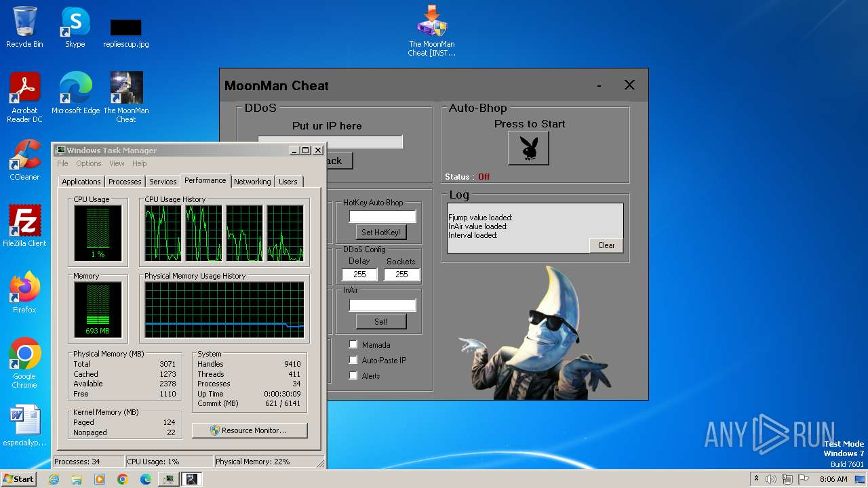Open the FileZilla Client shortcut
Viewport: 868px width, 488px height.
pos(24,226)
